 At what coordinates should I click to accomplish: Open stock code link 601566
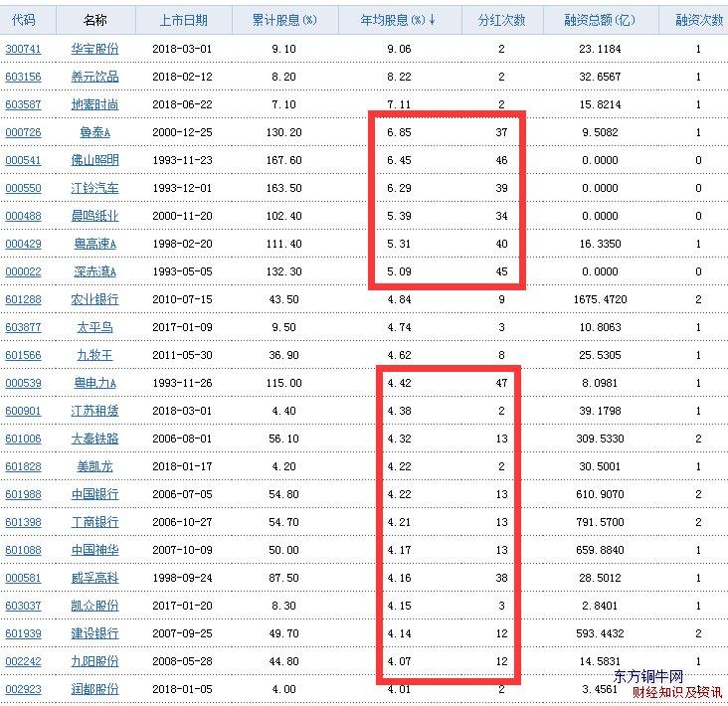pyautogui.click(x=23, y=355)
